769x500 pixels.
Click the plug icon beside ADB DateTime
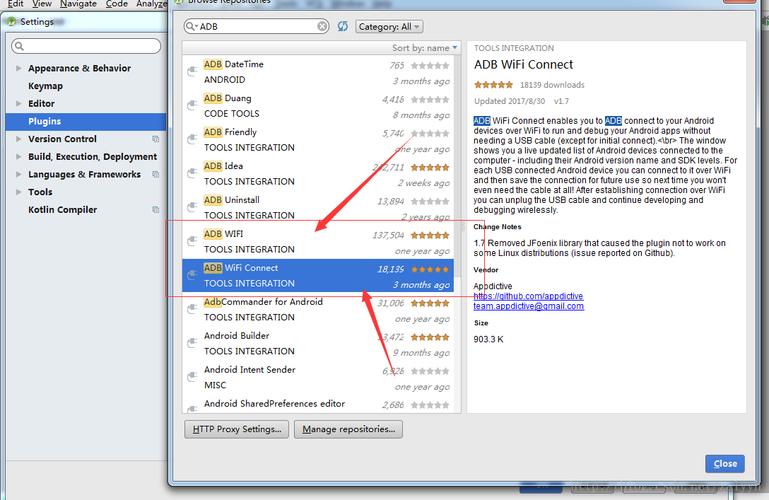192,72
